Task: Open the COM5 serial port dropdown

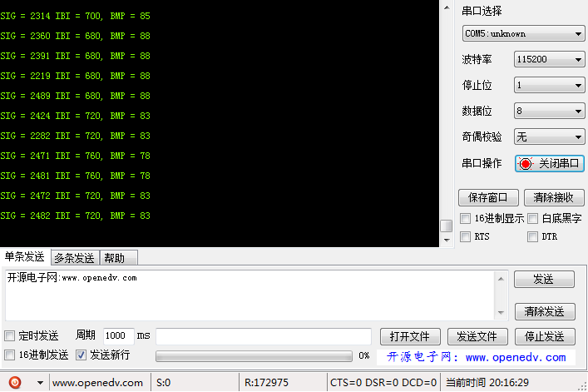Action: tap(523, 34)
